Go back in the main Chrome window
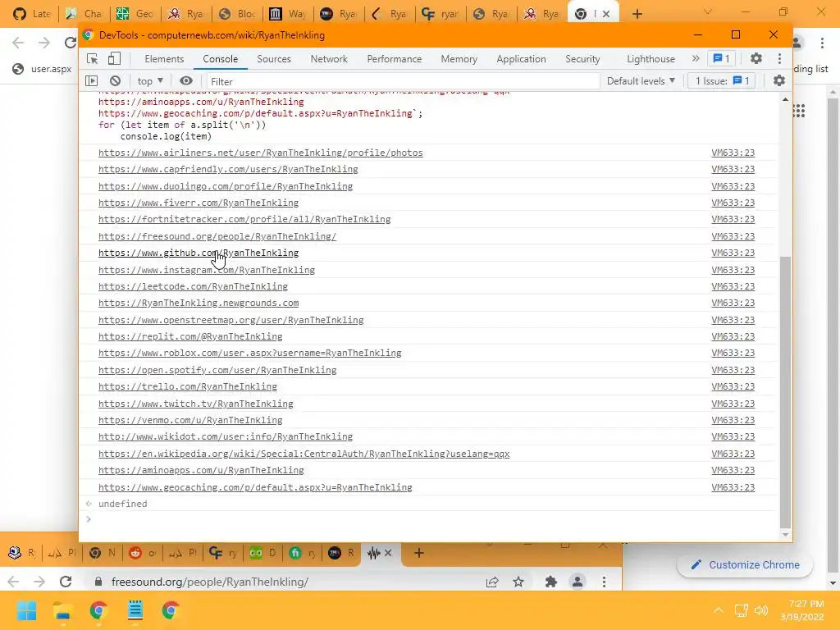840x630 pixels. [18, 43]
